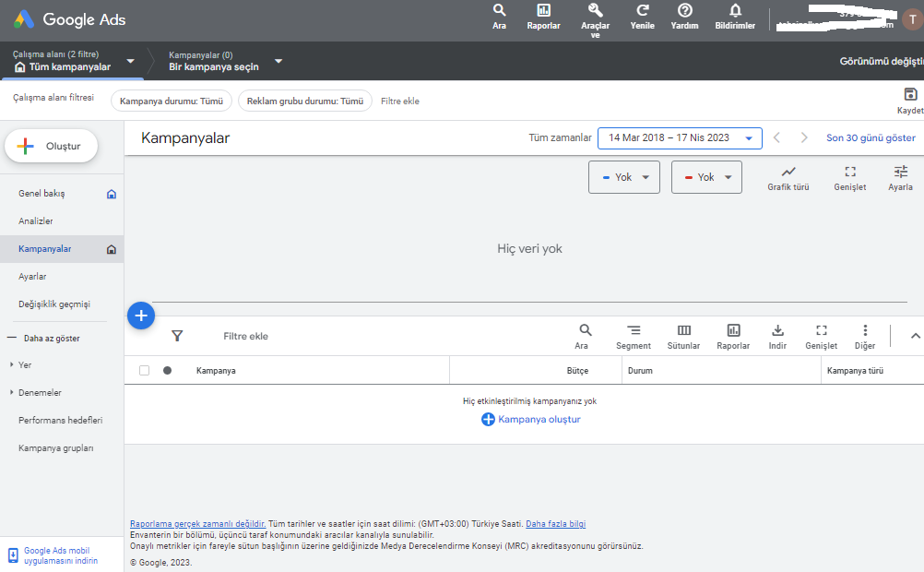This screenshot has width=924, height=572.
Task: Click the status dot column header
Action: (x=167, y=370)
